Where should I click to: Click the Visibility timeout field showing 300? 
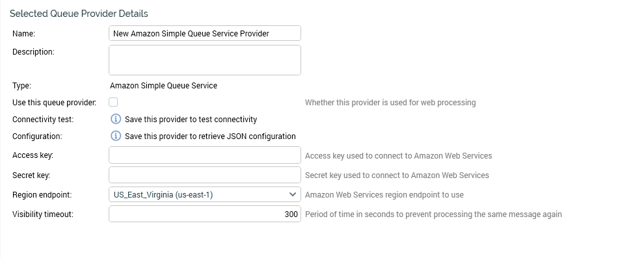[x=204, y=214]
